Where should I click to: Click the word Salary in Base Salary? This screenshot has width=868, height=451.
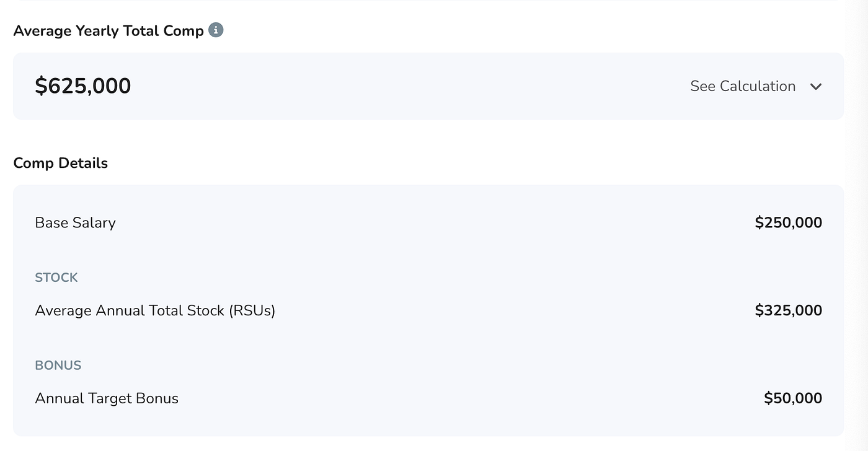pyautogui.click(x=94, y=223)
